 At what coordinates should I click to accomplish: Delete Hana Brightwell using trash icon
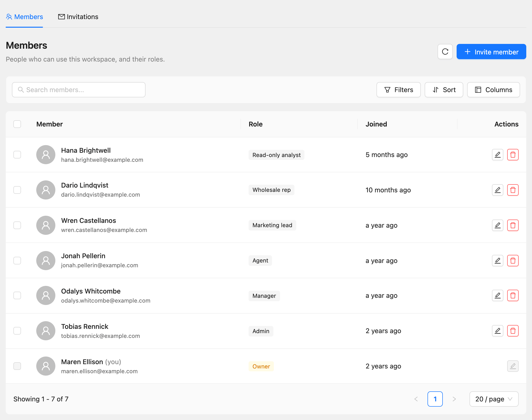pos(513,155)
